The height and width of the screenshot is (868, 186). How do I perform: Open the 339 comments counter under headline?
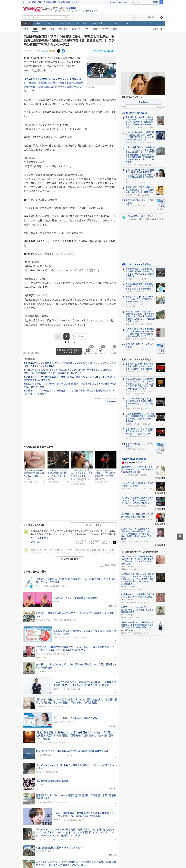45,51
